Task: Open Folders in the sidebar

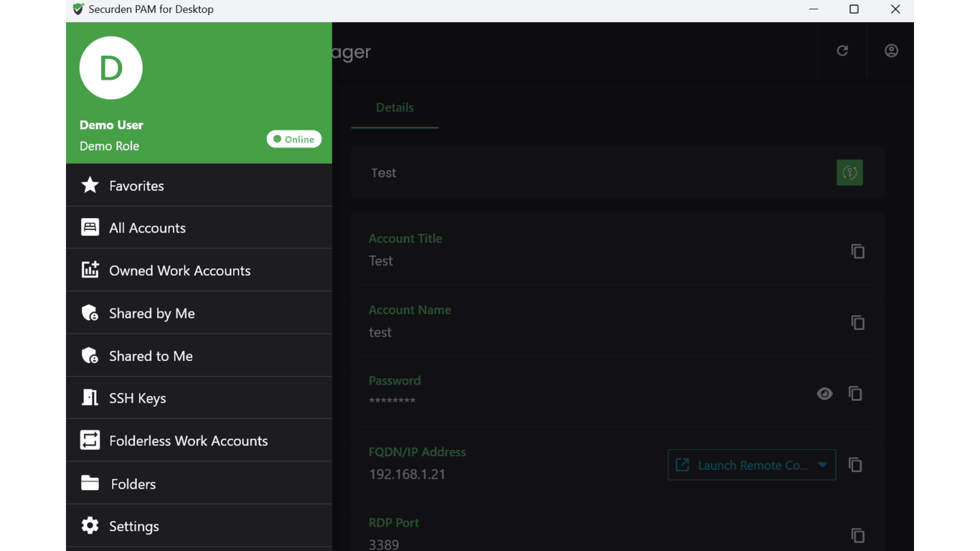Action: [x=199, y=483]
